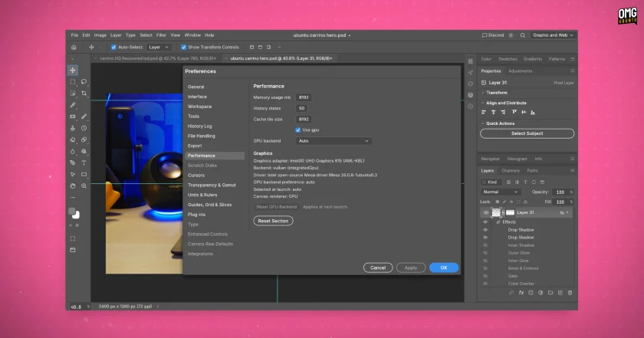This screenshot has width=644, height=338.
Task: Create new adjustment layer half-circle icon
Action: tap(540, 293)
